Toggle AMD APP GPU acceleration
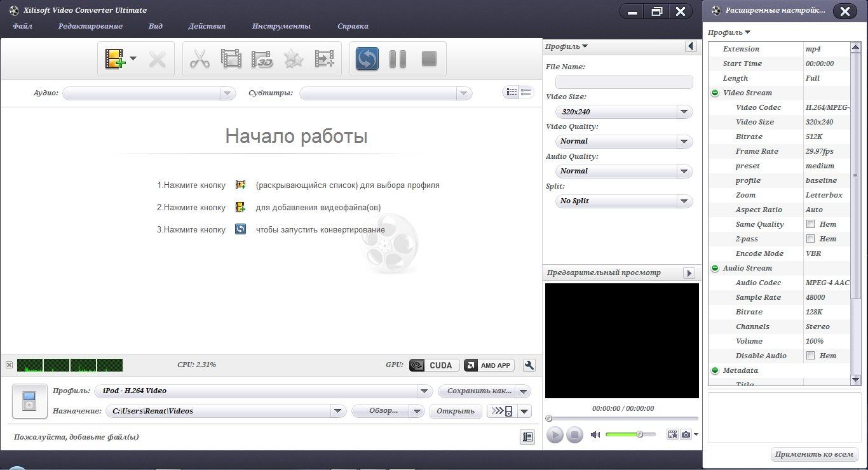Image resolution: width=868 pixels, height=470 pixels. (x=489, y=365)
